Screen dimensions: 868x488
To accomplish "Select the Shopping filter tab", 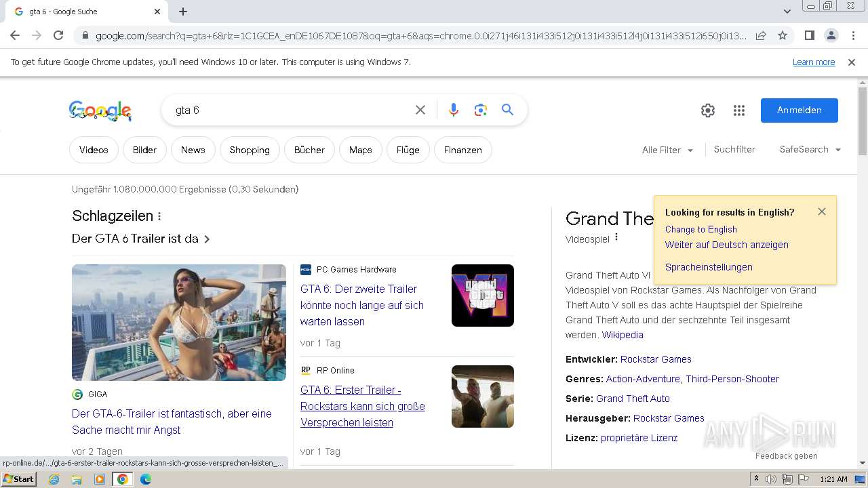I will click(250, 150).
